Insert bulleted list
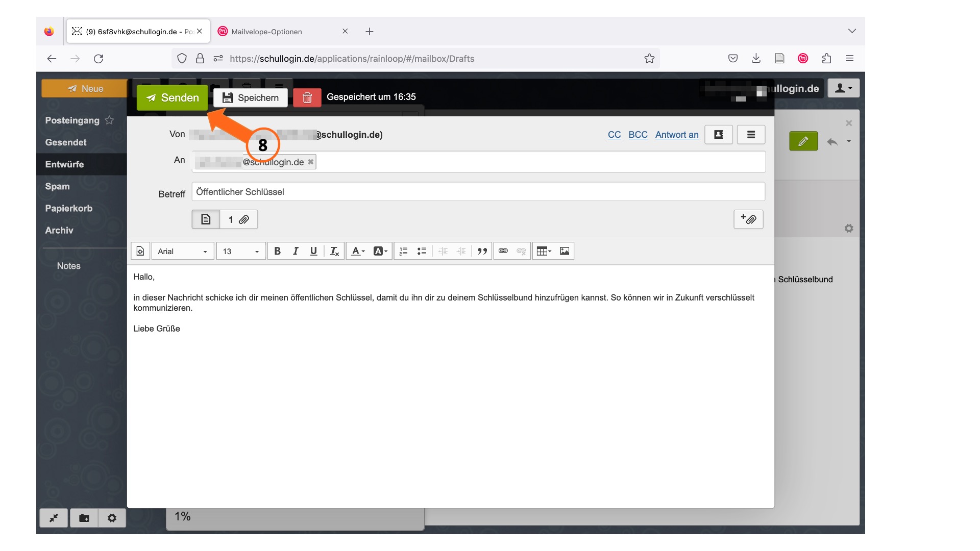980x551 pixels. click(422, 251)
